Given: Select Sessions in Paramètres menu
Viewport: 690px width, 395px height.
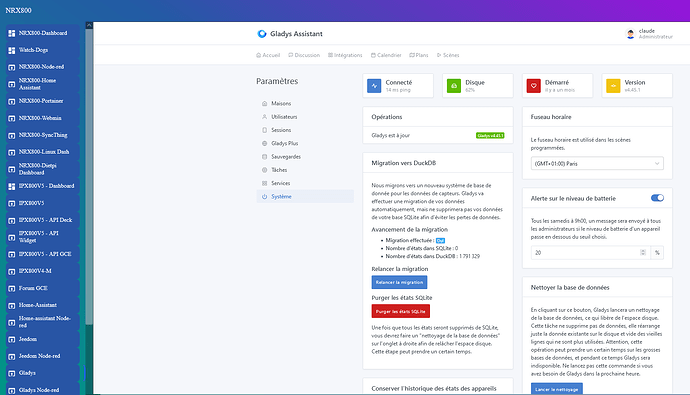Looking at the screenshot, I should click(x=305, y=130).
